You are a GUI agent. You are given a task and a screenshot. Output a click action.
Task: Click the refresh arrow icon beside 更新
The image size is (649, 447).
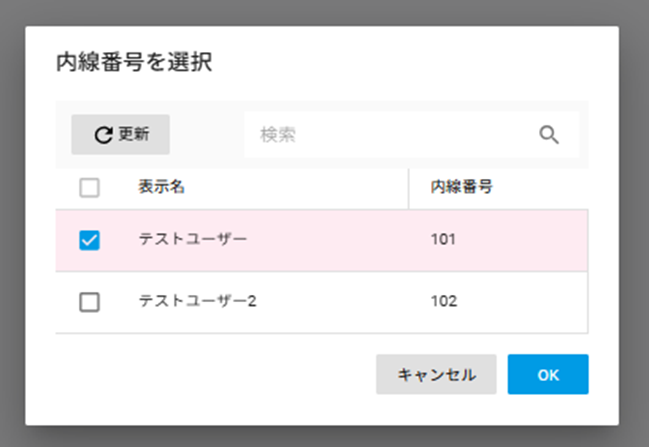click(x=103, y=135)
